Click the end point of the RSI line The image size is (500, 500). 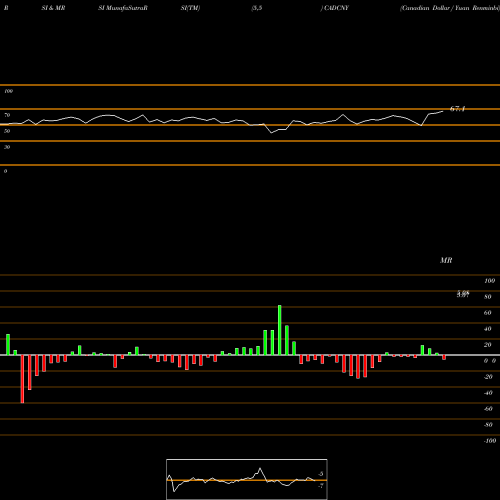pos(443,111)
